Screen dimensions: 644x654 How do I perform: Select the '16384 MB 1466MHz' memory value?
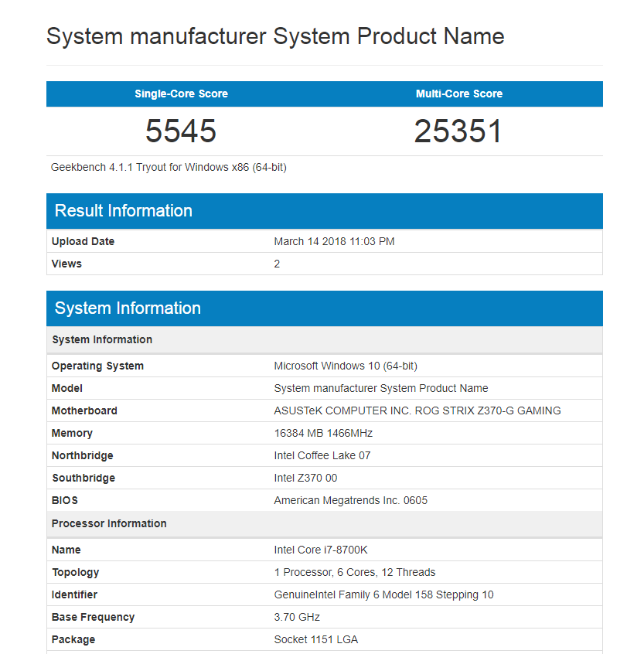[323, 434]
